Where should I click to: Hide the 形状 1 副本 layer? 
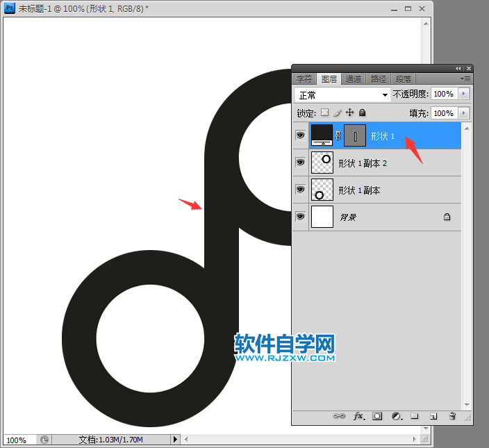point(300,190)
